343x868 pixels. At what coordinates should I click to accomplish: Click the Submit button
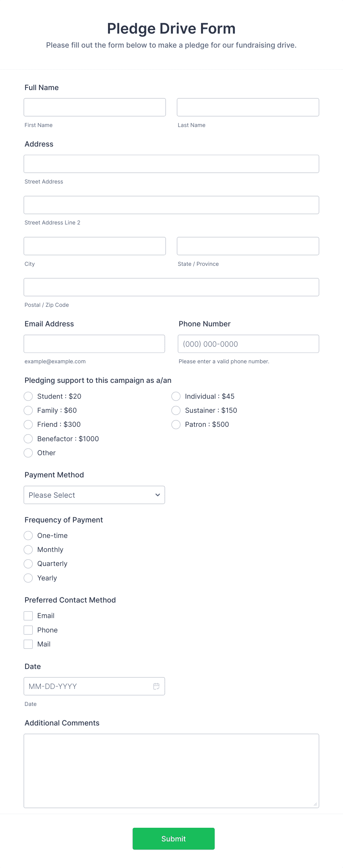[173, 838]
